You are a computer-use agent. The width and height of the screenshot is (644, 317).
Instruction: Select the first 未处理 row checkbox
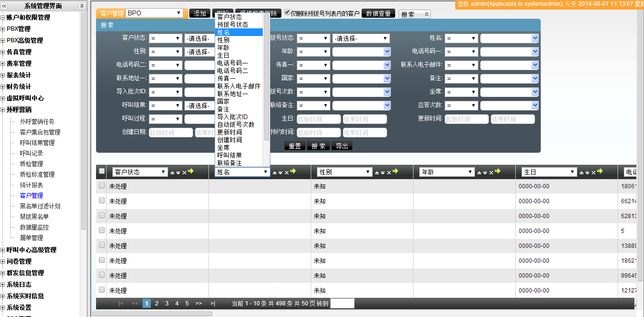point(101,186)
